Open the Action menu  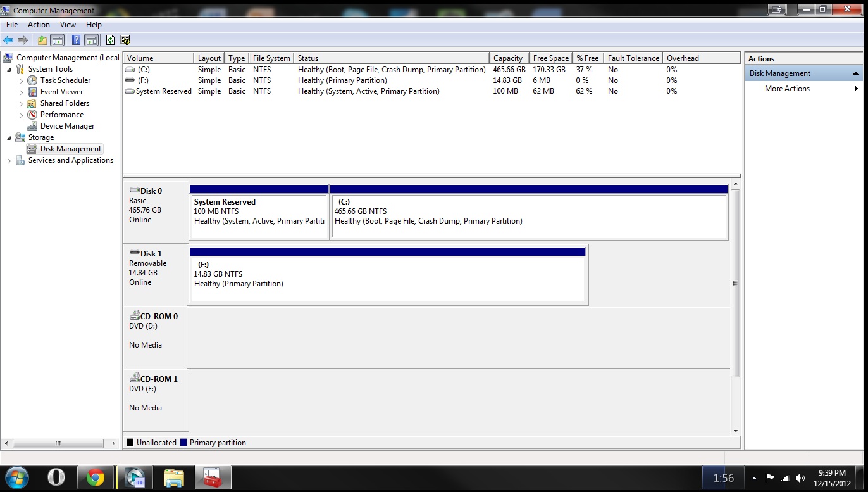point(39,25)
